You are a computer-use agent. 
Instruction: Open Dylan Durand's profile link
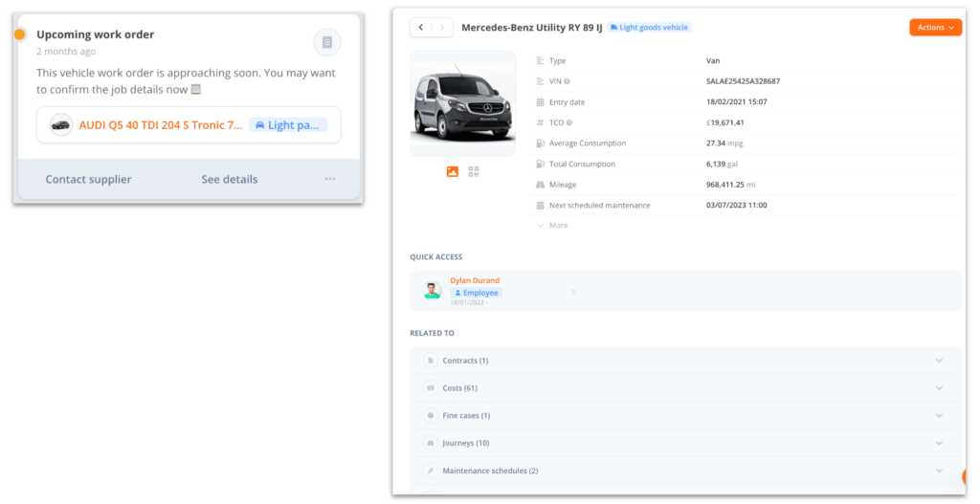click(x=475, y=280)
